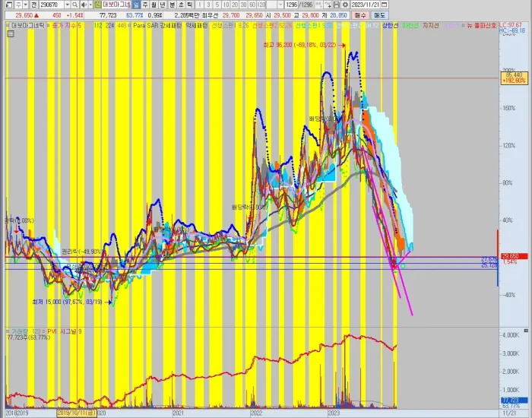The image size is (532, 418).
Task: Edit the bar count field 1296
Action: [291, 5]
